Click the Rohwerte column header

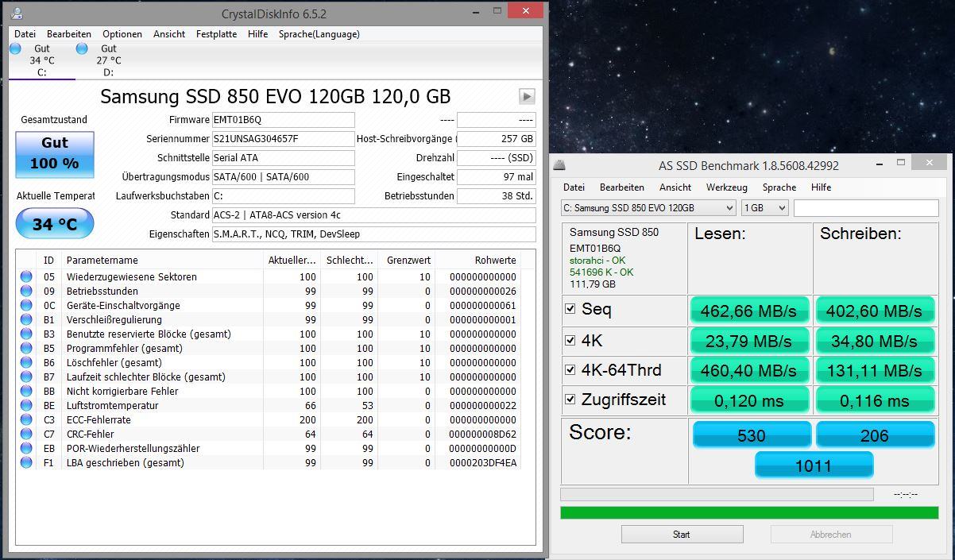479,260
